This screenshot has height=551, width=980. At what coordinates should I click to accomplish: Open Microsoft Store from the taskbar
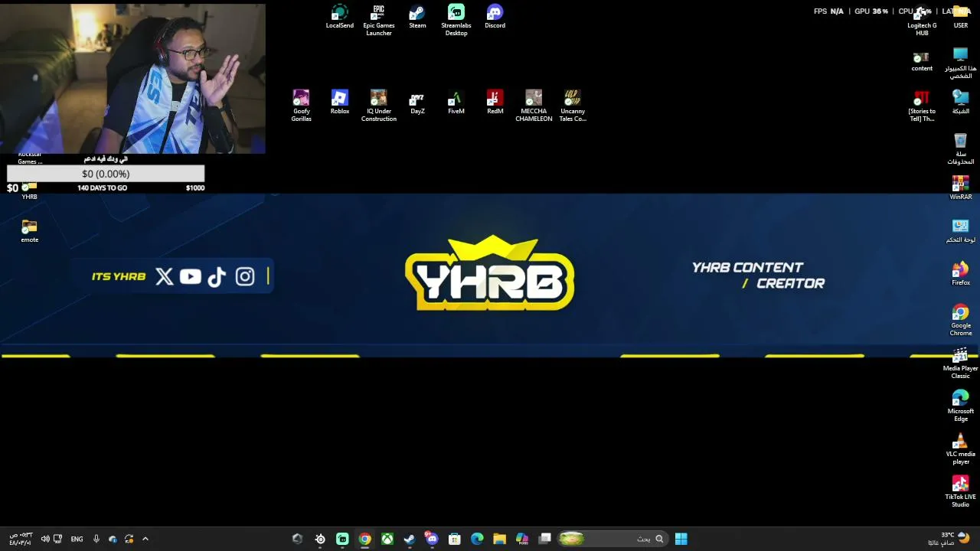455,539
